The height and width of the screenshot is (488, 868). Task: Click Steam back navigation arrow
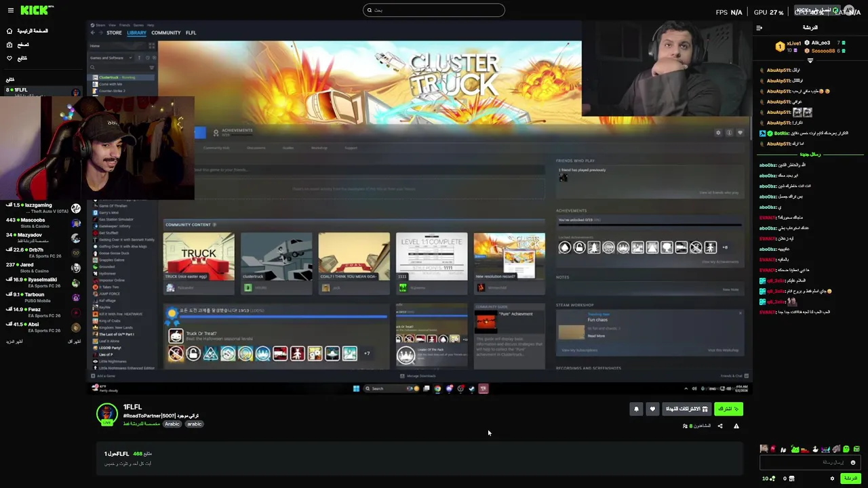94,33
